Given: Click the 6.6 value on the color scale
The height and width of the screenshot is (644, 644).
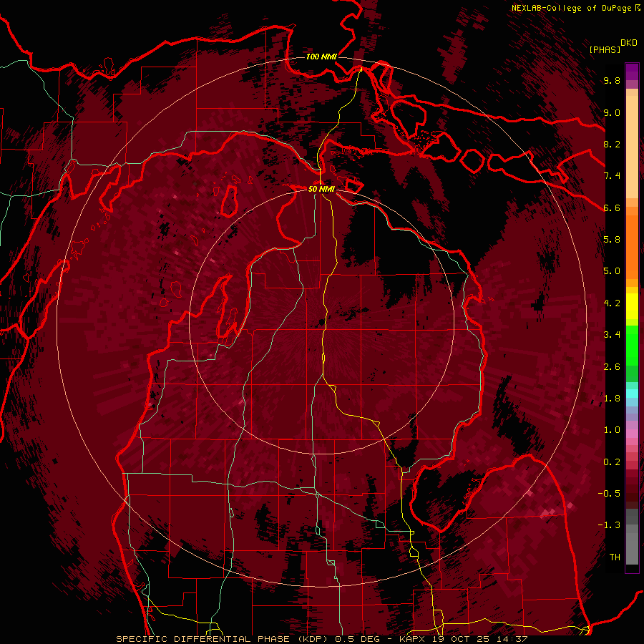Looking at the screenshot, I should pos(612,208).
